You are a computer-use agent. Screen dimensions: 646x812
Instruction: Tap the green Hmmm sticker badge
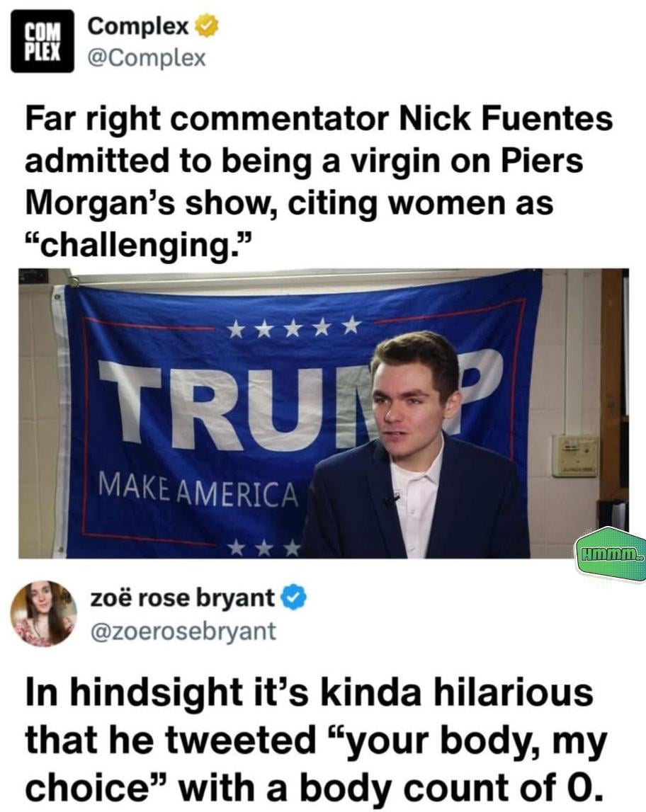[611, 556]
